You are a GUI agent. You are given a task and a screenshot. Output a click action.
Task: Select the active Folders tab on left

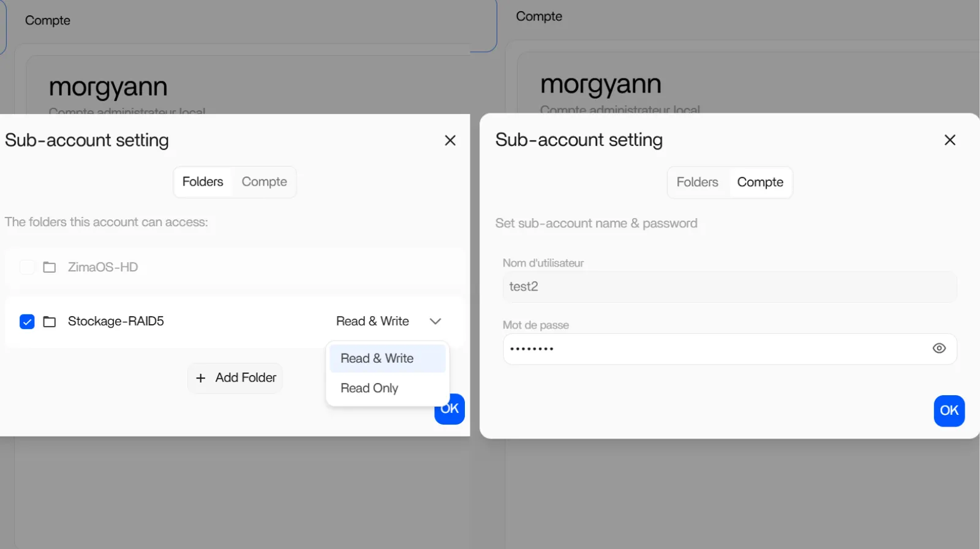(203, 182)
